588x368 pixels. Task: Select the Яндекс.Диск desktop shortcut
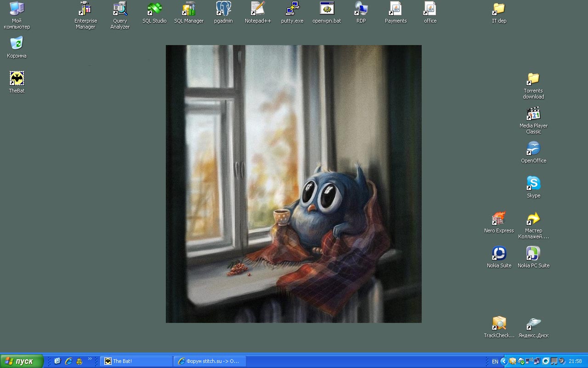[533, 327]
